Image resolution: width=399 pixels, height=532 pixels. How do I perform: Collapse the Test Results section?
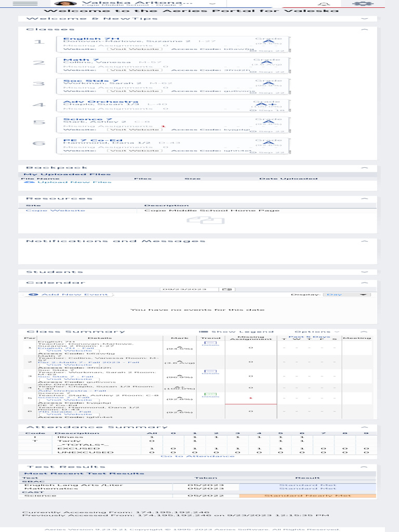tap(365, 467)
